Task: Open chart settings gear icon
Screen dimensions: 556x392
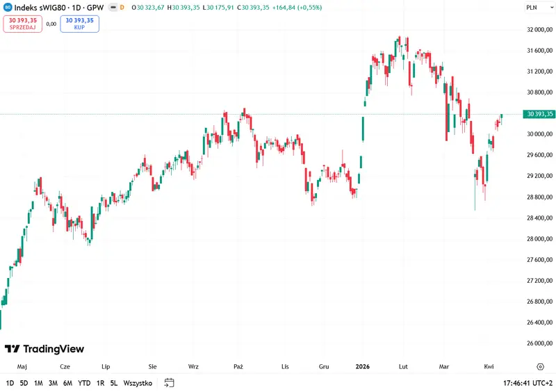Action: 540,367
